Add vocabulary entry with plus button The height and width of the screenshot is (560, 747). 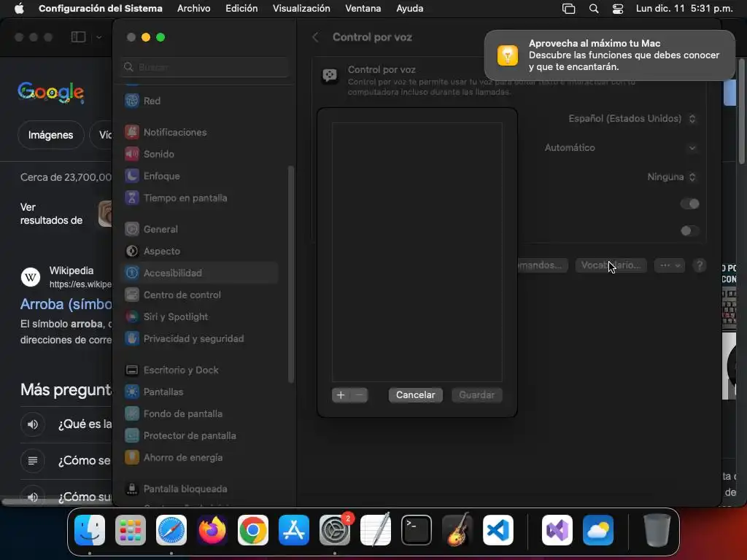point(341,394)
